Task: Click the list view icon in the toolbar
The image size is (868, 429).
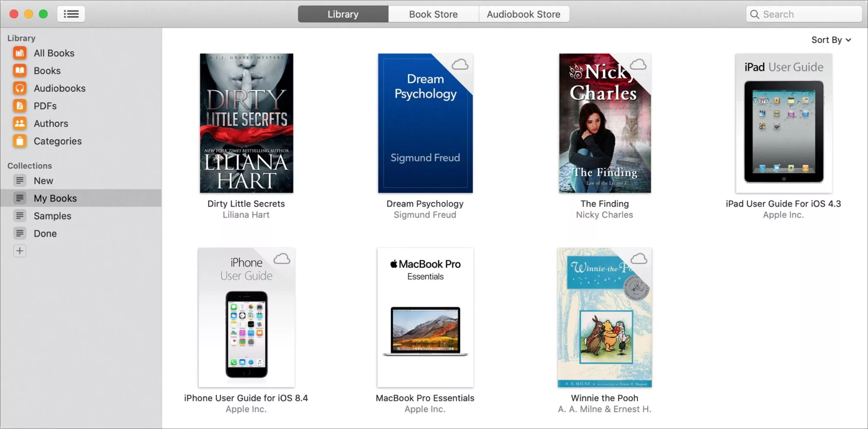Action: 71,13
